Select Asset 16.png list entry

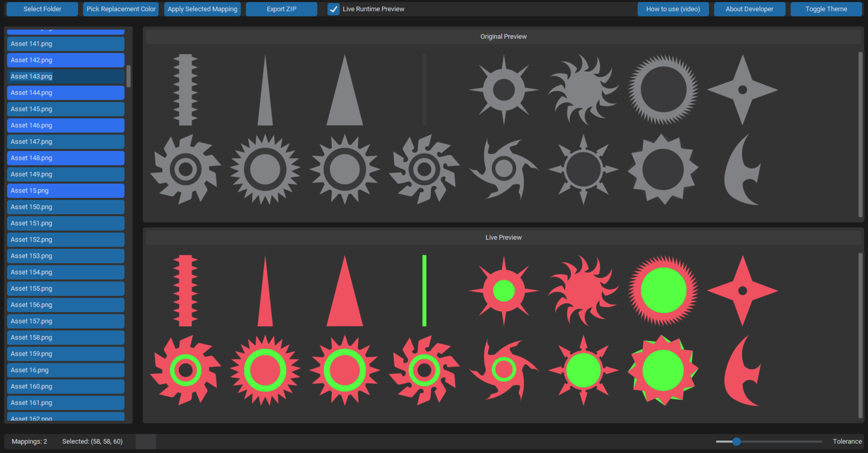click(66, 370)
